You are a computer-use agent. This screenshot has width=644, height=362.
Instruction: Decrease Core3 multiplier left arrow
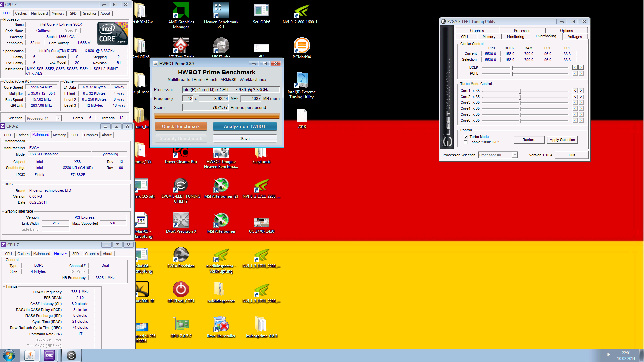click(x=575, y=102)
